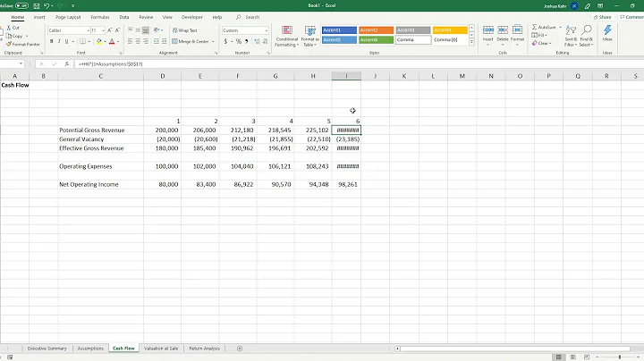Align text right
The width and height of the screenshot is (644, 361).
coord(146,41)
